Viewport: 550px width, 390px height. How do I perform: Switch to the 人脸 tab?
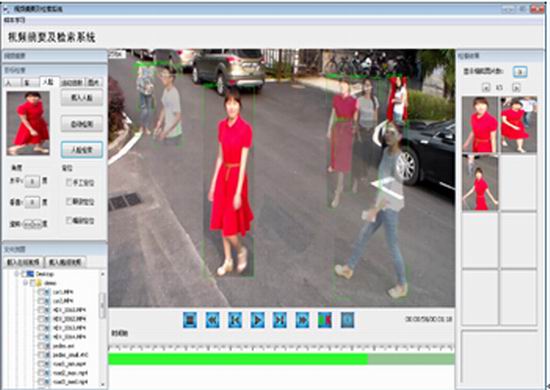[x=48, y=82]
